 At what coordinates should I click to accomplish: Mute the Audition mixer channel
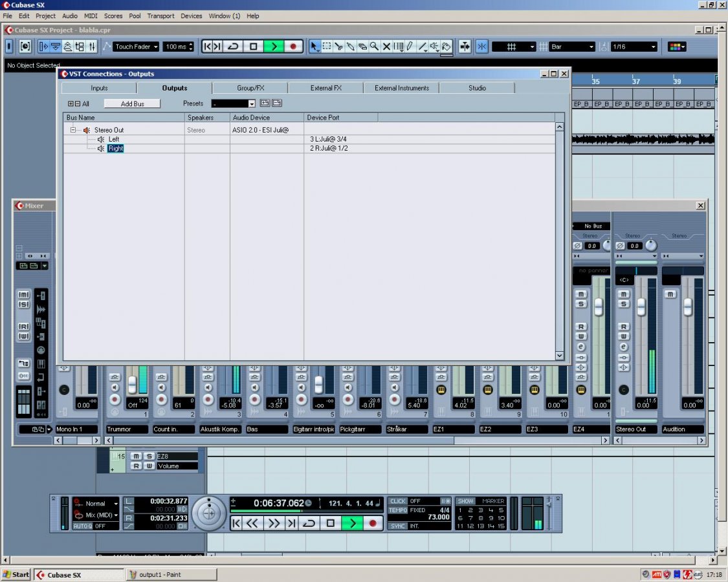coord(670,294)
